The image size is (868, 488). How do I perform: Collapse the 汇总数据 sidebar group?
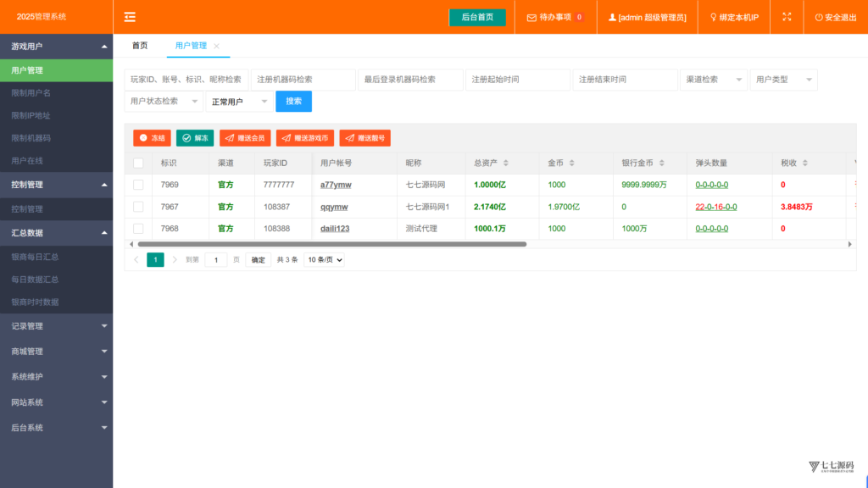pyautogui.click(x=57, y=233)
